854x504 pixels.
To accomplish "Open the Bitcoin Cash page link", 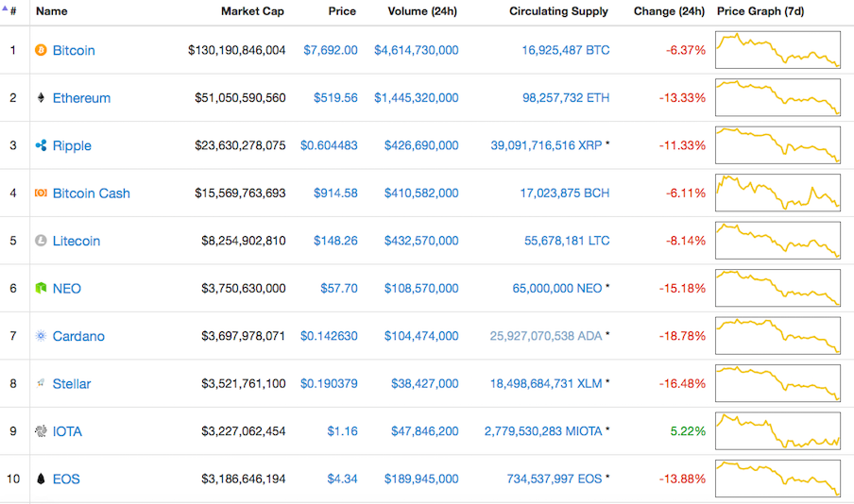I will pos(91,193).
